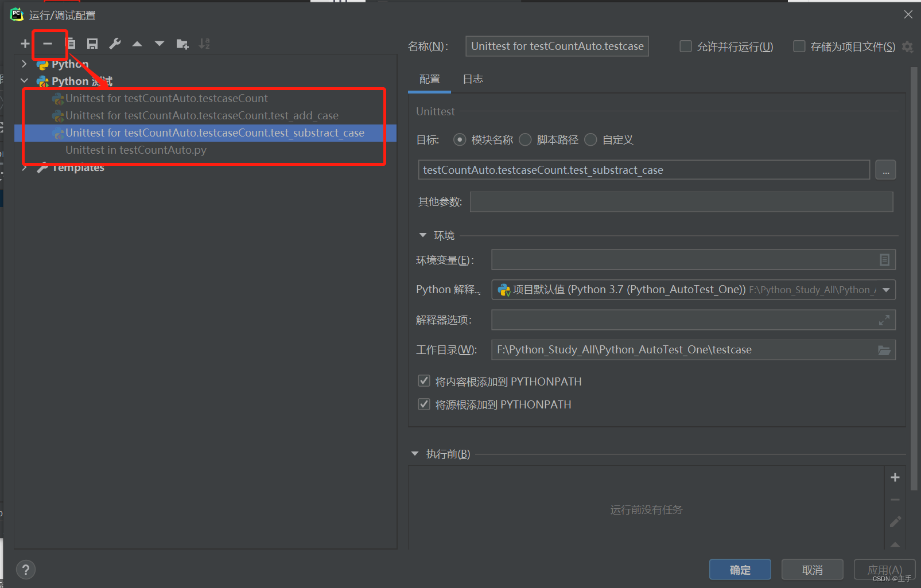
Task: Open Python interpreter dropdown
Action: 886,290
